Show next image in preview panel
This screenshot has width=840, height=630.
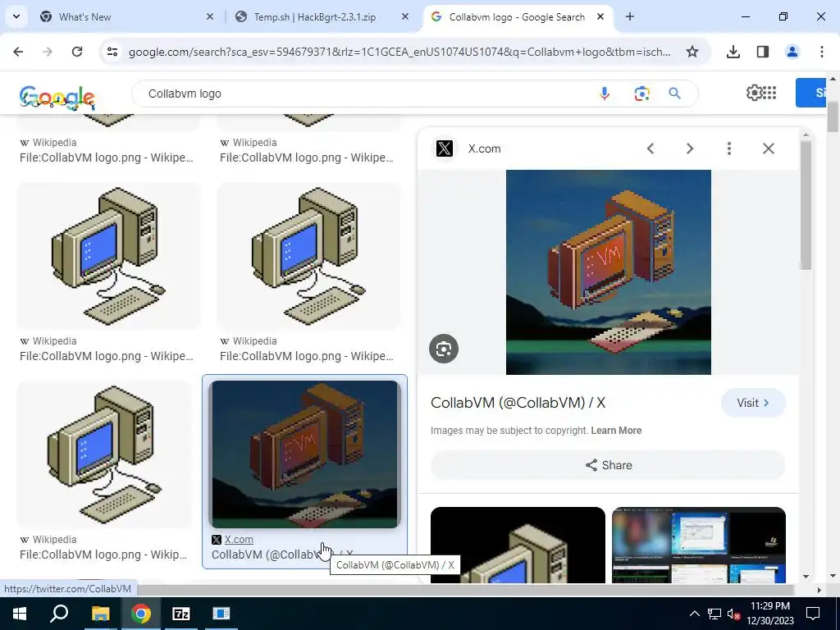point(690,148)
